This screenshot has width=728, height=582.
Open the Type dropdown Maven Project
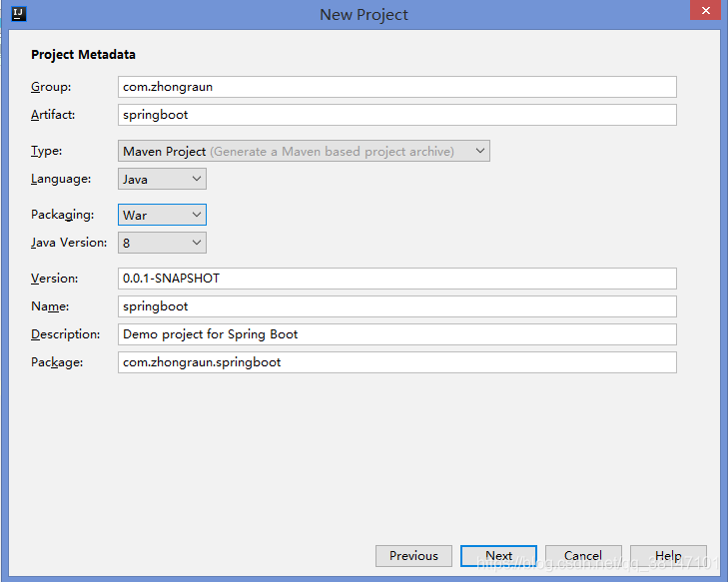[x=304, y=151]
